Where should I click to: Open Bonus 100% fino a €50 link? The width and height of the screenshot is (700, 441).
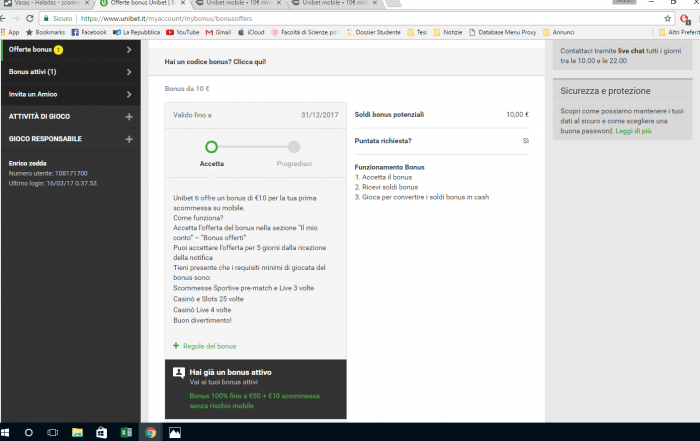pyautogui.click(x=254, y=401)
